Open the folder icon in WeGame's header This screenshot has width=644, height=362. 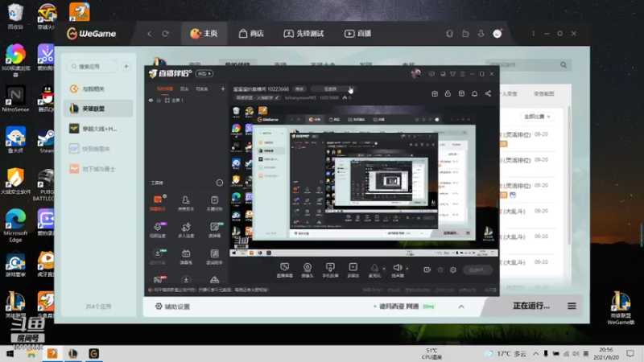click(x=465, y=34)
